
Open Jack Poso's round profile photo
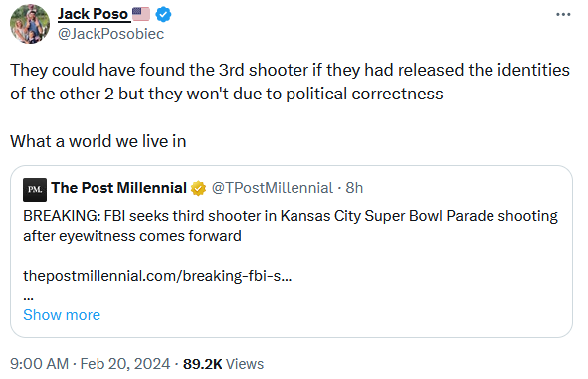click(30, 24)
